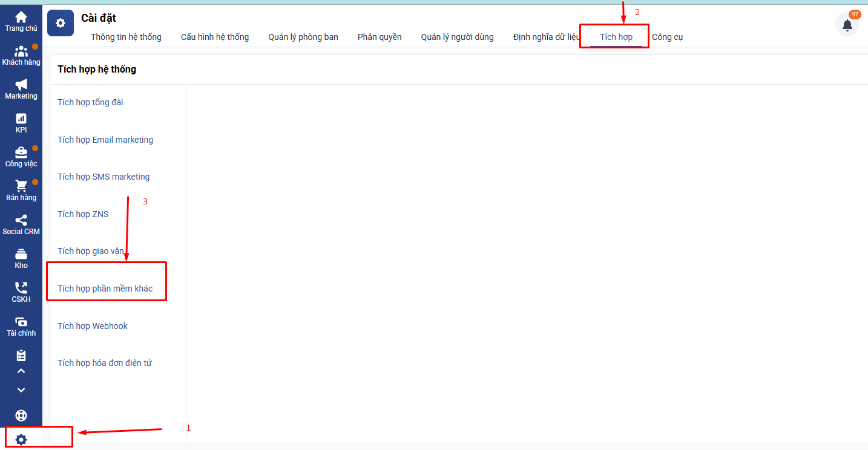Open Kho warehouse icon
The height and width of the screenshot is (450, 868).
21,253
